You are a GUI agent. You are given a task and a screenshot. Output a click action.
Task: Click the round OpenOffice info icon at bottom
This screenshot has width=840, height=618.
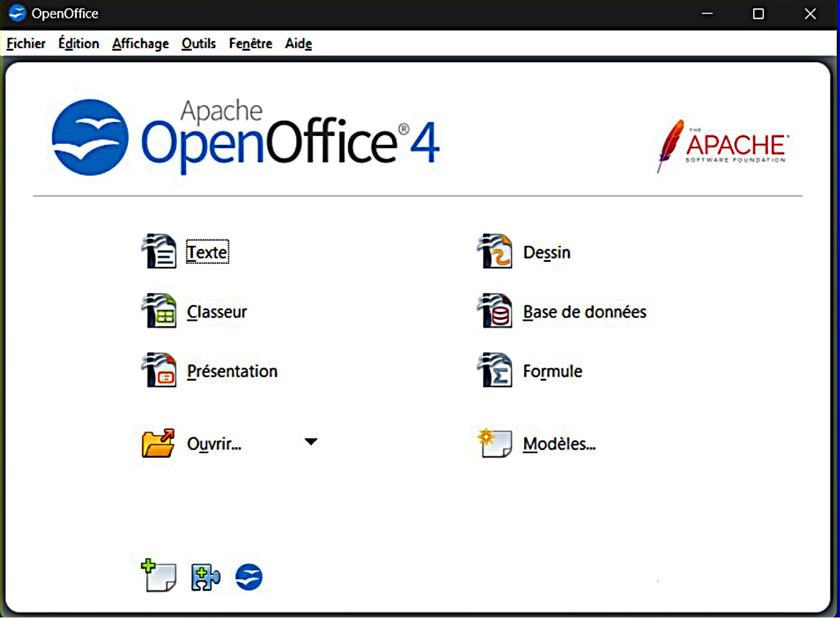click(x=249, y=577)
